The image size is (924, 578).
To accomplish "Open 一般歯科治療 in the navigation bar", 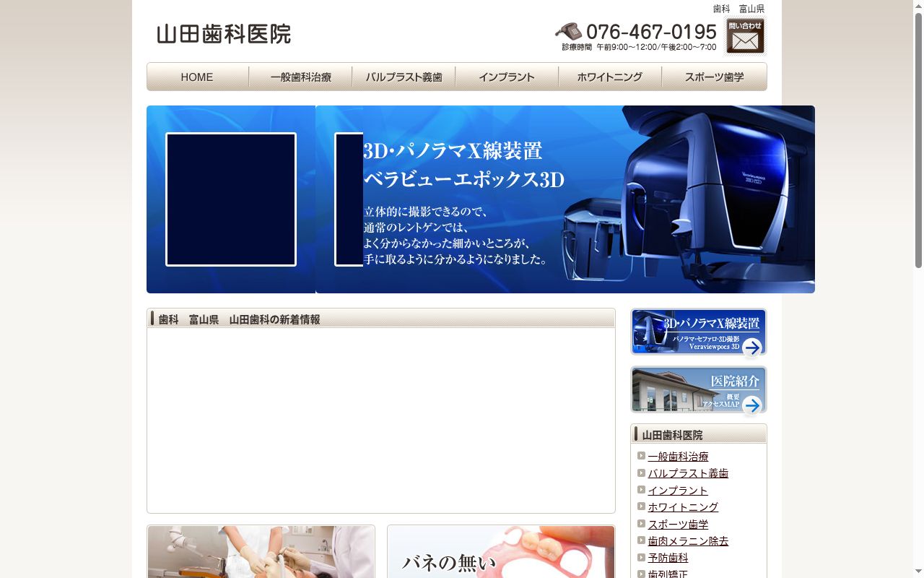I will coord(301,77).
